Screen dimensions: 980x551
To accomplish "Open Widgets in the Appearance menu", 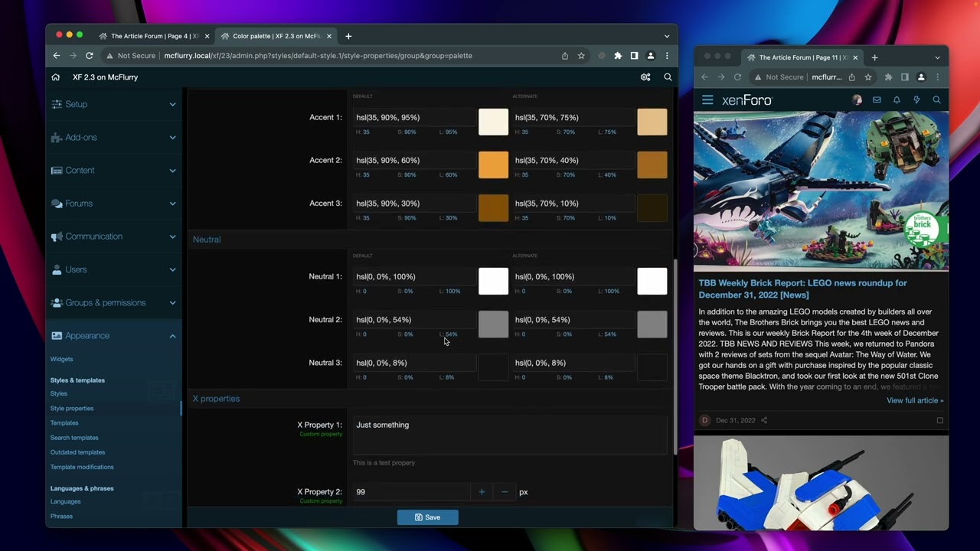I will (61, 359).
